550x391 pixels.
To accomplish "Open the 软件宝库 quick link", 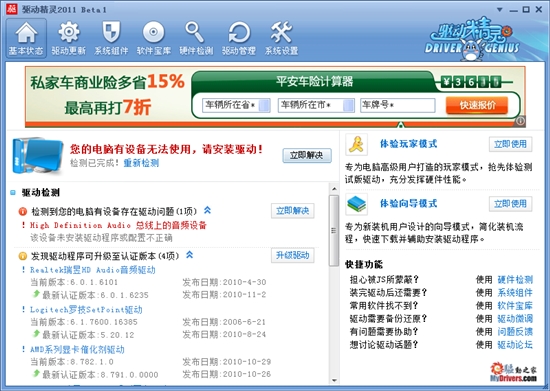I will pos(515,305).
